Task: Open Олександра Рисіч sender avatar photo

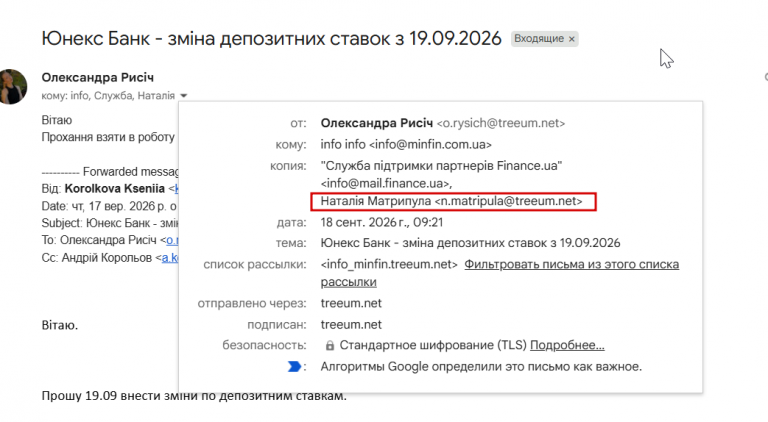Action: (x=12, y=87)
